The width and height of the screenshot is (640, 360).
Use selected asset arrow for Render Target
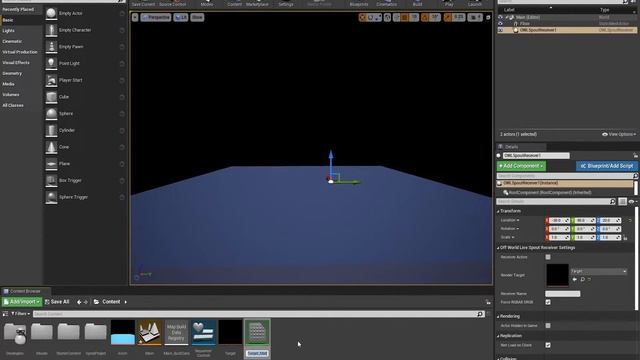point(575,280)
